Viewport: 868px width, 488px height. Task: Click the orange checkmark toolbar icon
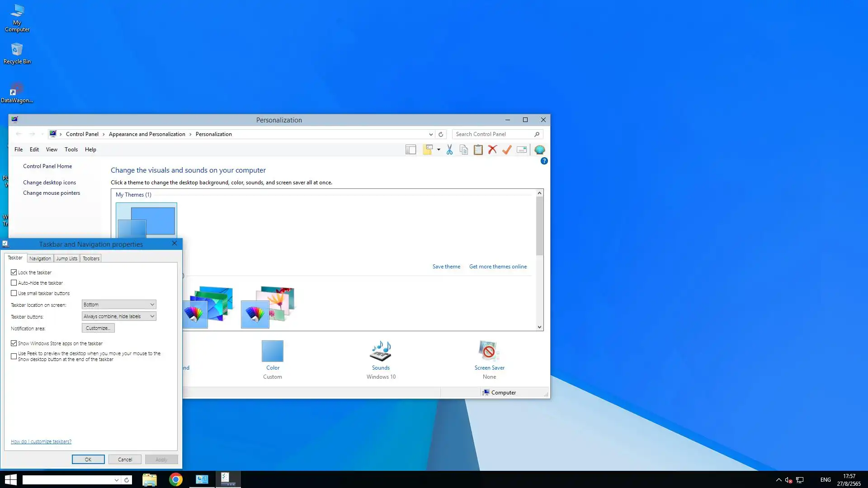point(507,150)
